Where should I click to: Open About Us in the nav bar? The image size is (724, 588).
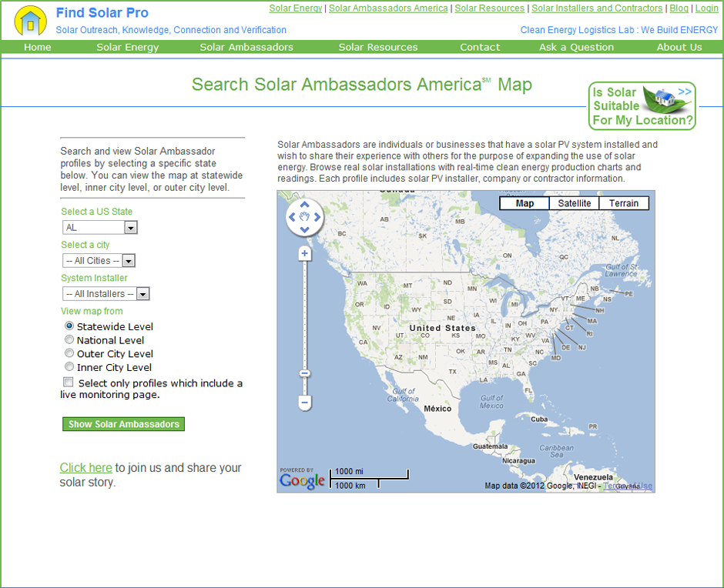pyautogui.click(x=679, y=47)
